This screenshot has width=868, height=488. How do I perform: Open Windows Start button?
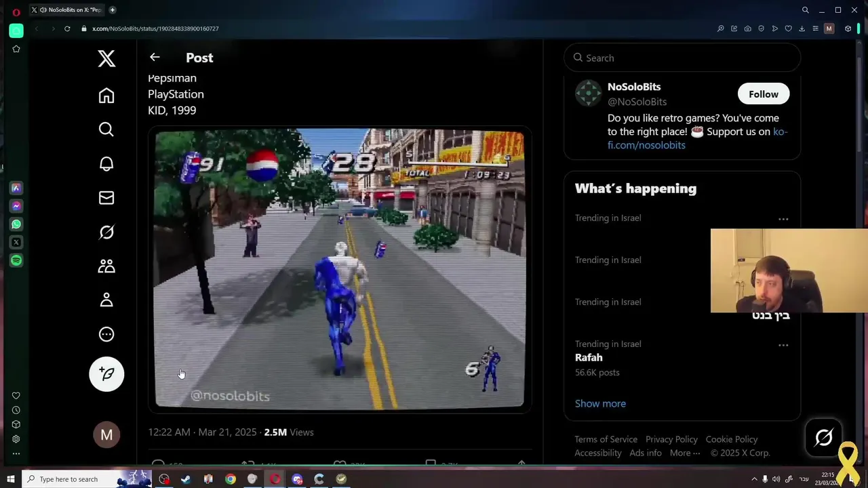click(x=10, y=479)
